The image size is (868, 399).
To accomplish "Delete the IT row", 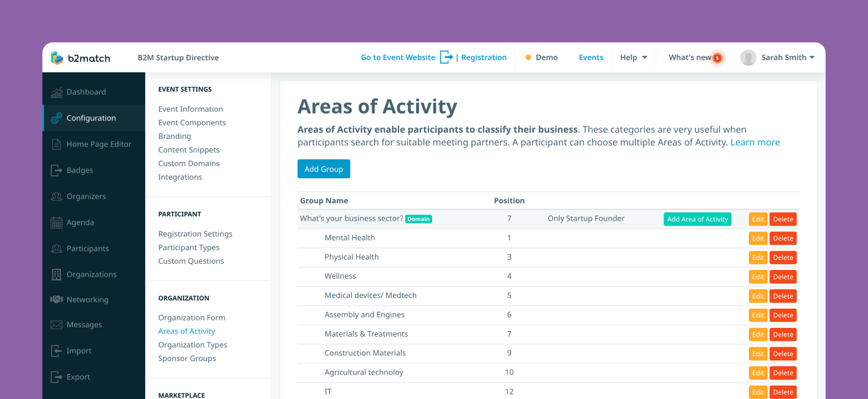I will pyautogui.click(x=783, y=392).
